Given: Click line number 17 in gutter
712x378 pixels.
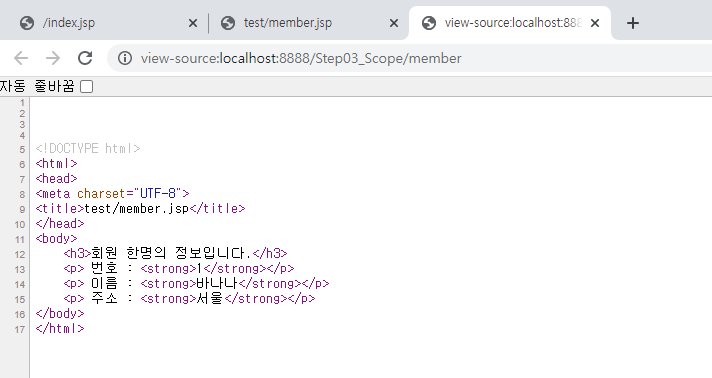Looking at the screenshot, I should (20, 329).
